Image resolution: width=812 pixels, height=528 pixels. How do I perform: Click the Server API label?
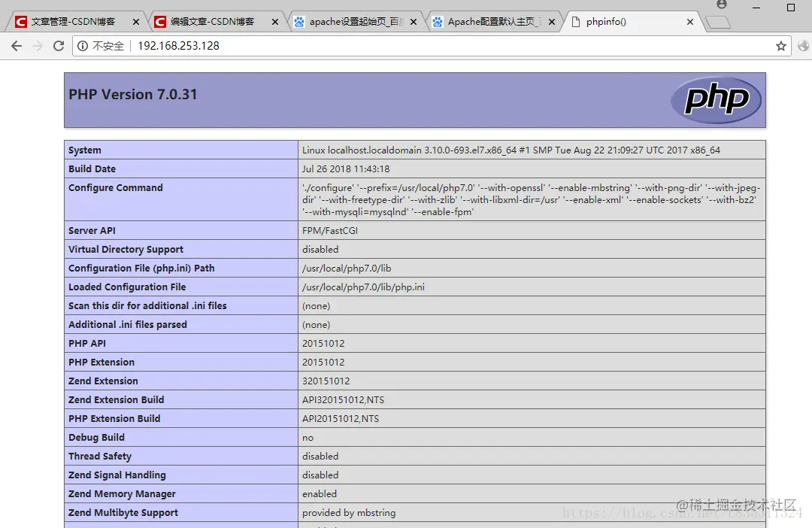[92, 231]
